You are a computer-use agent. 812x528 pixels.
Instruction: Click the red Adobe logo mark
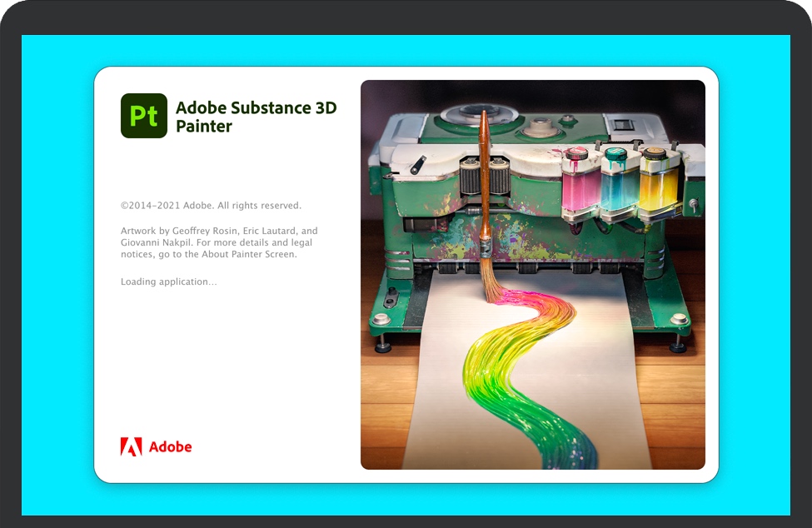[x=131, y=446]
